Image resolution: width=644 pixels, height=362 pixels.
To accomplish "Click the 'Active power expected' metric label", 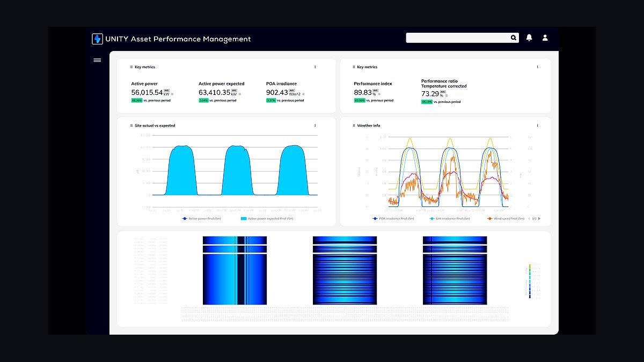I will [x=222, y=84].
